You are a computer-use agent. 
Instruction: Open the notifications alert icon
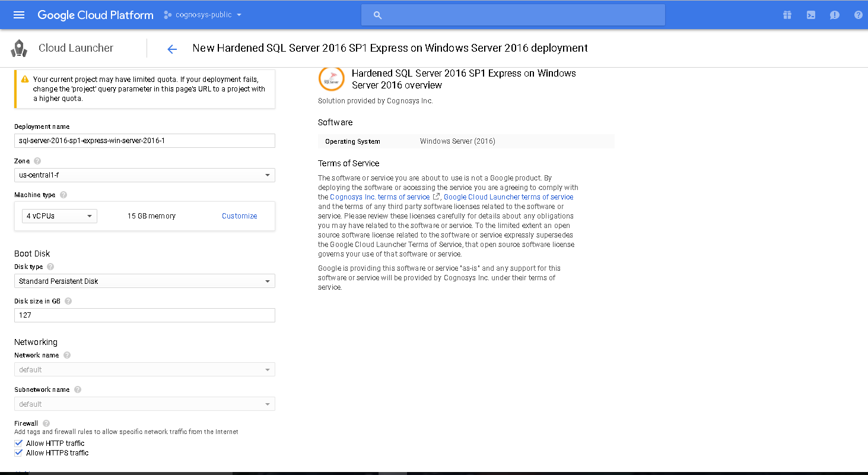834,15
